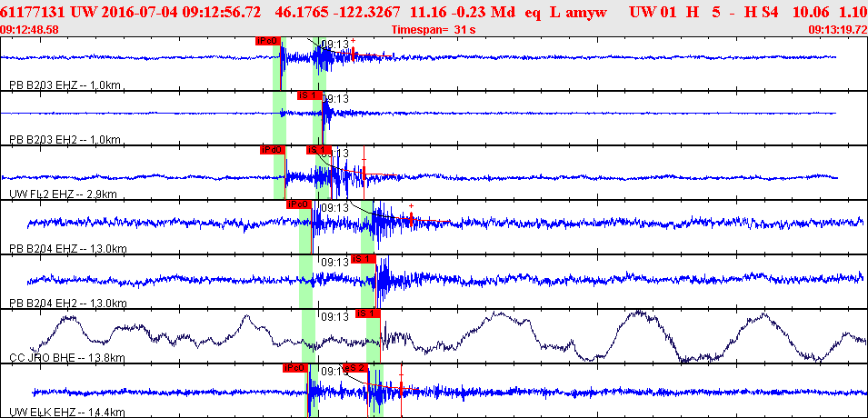Click station label 'PB B203 EH2 -- 1.0km'
Image resolution: width=868 pixels, height=418 pixels.
[65, 140]
